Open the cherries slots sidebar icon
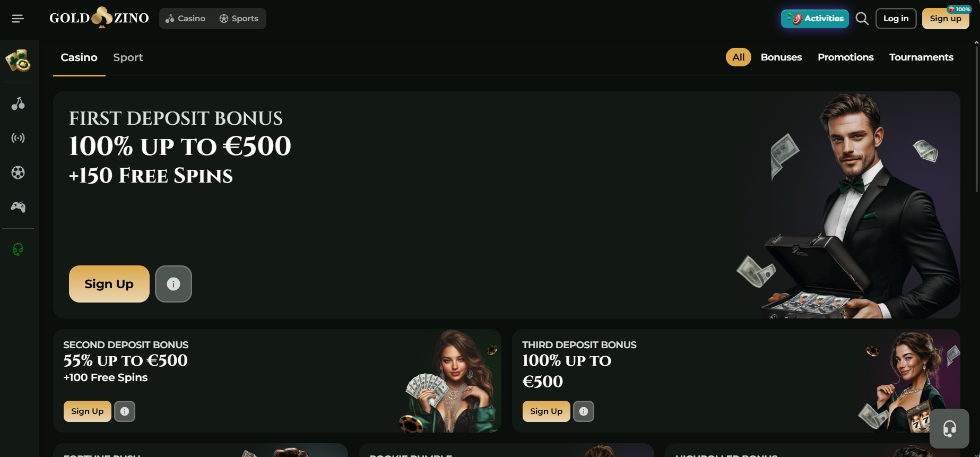The width and height of the screenshot is (980, 457). click(x=18, y=104)
